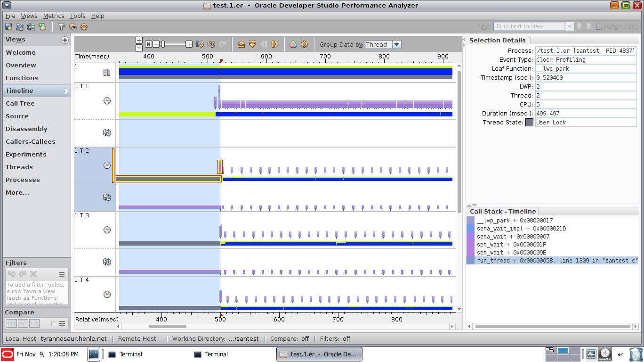Select the Call Stack - Timeline tab
Image resolution: width=644 pixels, height=362 pixels.
503,211
